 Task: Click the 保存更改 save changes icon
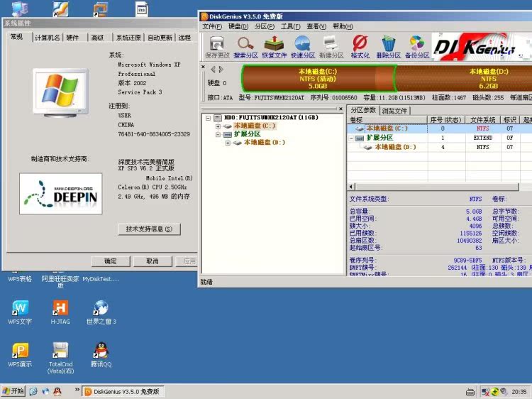point(217,47)
